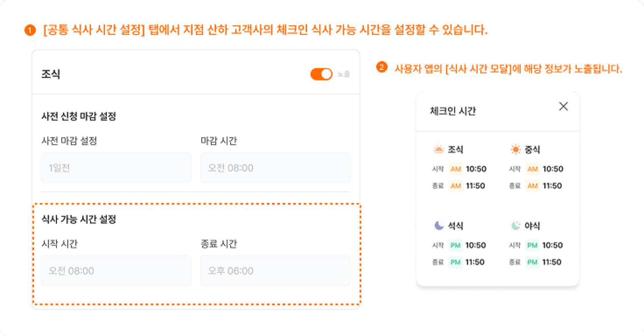Viewport: 644px width, 336px height.
Task: Click the PM badge for 야식 종료
Action: click(x=532, y=262)
